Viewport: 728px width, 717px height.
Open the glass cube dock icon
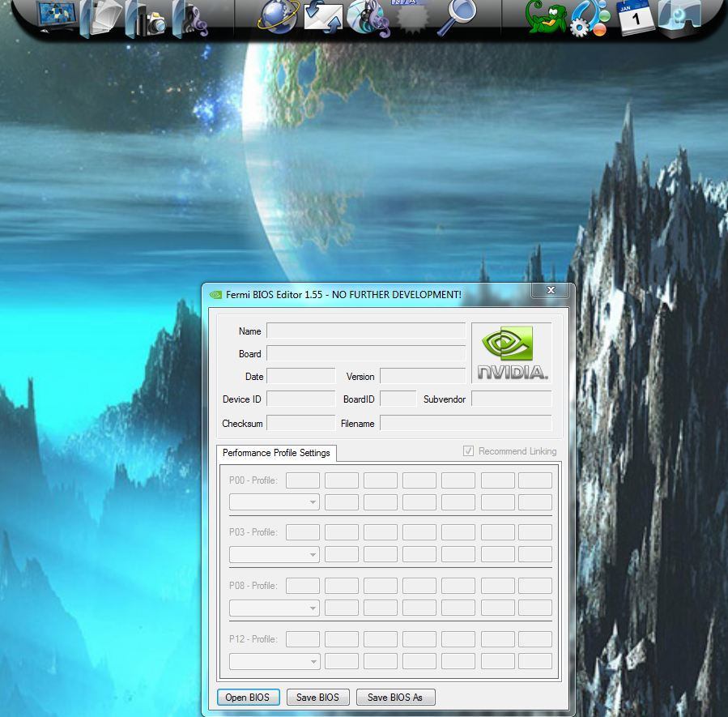click(x=679, y=19)
